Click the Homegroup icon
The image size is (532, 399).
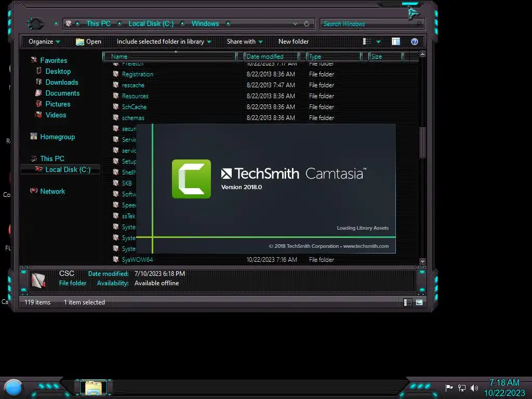(x=34, y=136)
